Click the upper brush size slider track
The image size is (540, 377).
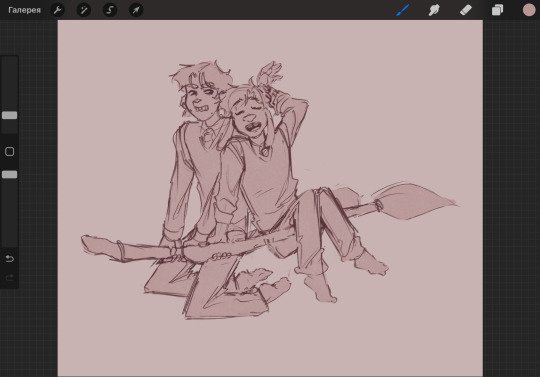coord(10,83)
